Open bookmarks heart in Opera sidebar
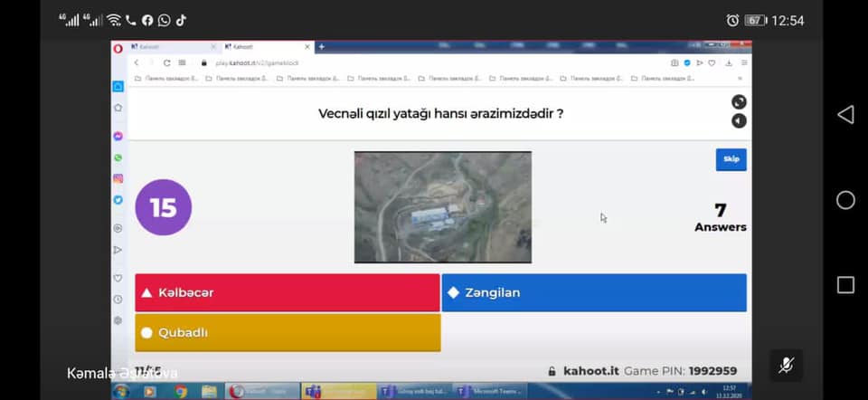This screenshot has height=400, width=868. (118, 278)
